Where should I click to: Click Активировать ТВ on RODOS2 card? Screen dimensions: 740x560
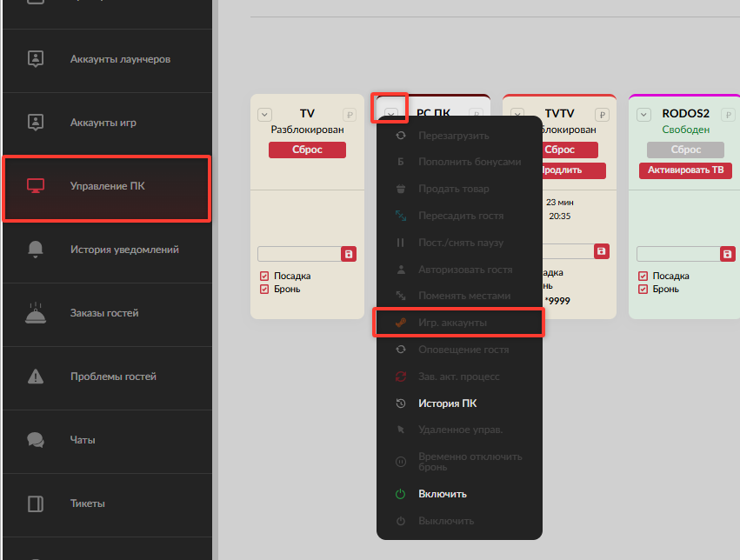[x=685, y=170]
